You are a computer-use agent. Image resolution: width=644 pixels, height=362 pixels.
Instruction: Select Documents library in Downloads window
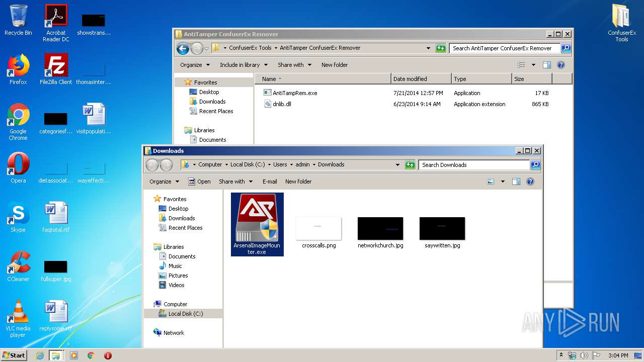[177, 256]
